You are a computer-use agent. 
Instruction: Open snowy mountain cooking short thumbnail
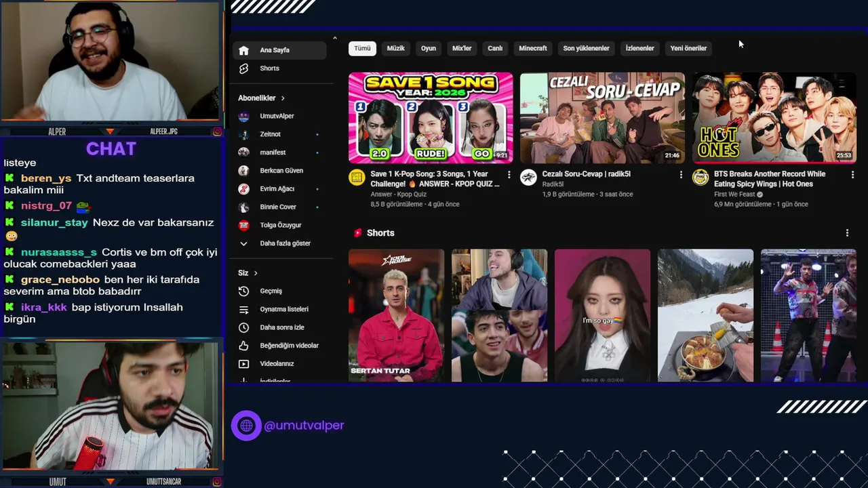tap(705, 315)
